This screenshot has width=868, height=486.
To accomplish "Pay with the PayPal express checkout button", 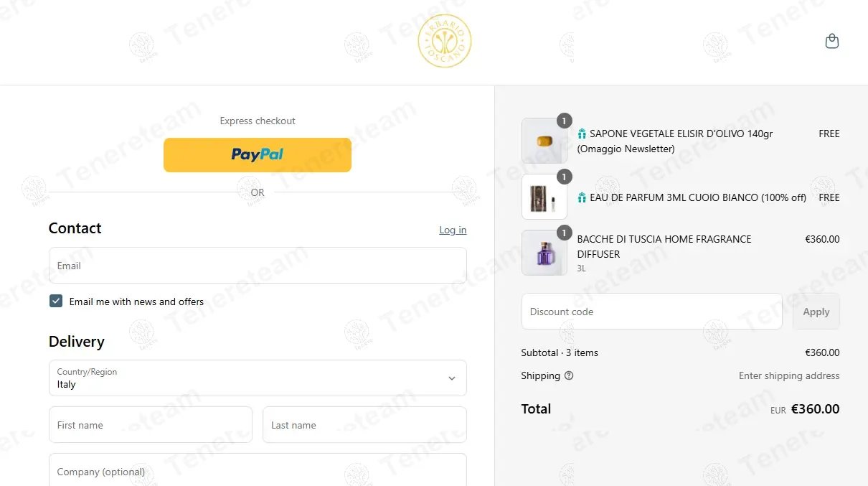I will click(x=258, y=155).
